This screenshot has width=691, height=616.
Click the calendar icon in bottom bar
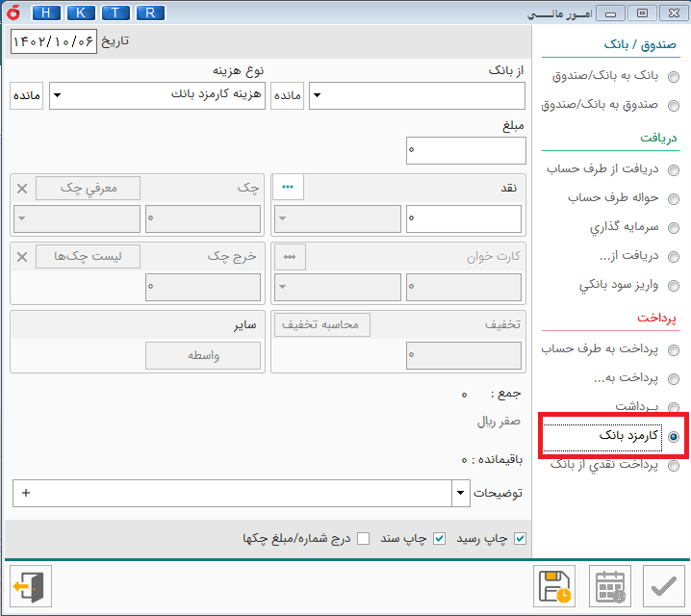[x=609, y=586]
